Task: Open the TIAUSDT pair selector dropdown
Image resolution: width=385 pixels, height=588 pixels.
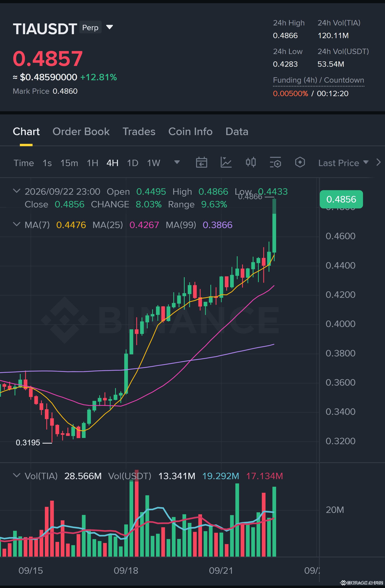Action: tap(109, 27)
